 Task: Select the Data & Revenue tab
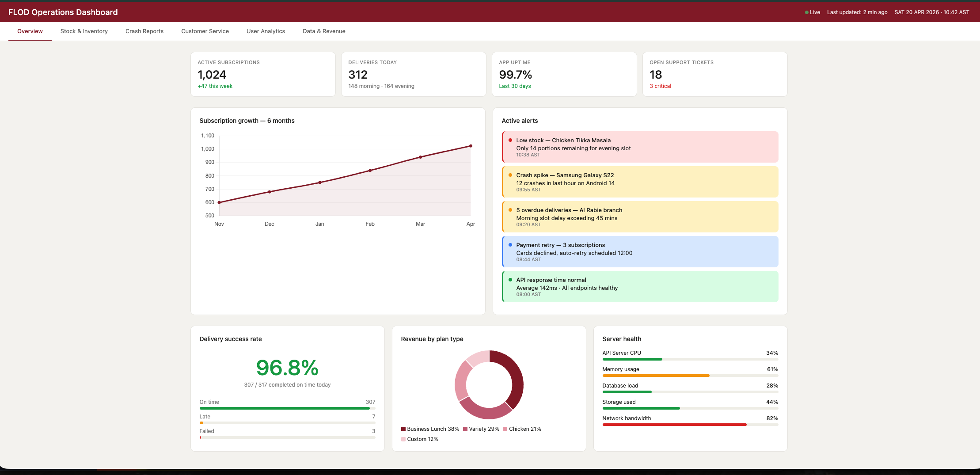tap(324, 31)
